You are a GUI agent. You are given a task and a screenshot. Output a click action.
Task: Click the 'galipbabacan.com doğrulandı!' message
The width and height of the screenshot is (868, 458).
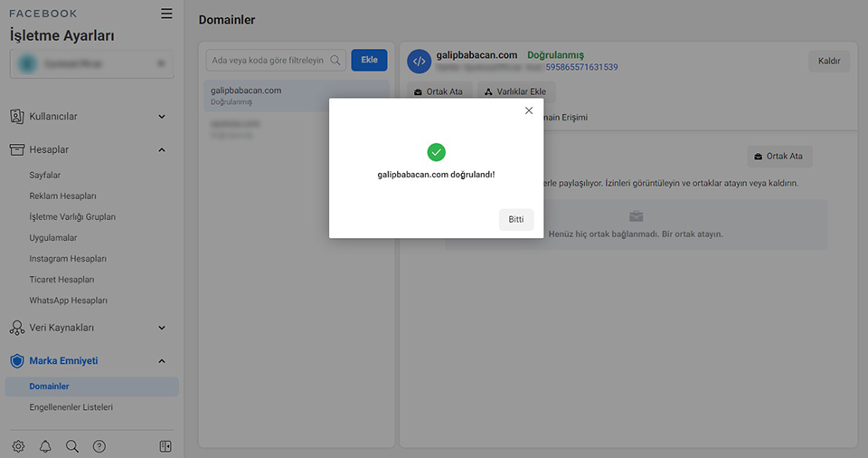coord(436,175)
